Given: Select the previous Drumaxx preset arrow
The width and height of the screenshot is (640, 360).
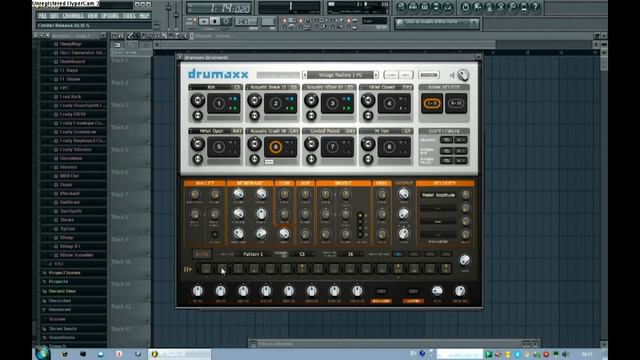Looking at the screenshot, I should pyautogui.click(x=304, y=75).
